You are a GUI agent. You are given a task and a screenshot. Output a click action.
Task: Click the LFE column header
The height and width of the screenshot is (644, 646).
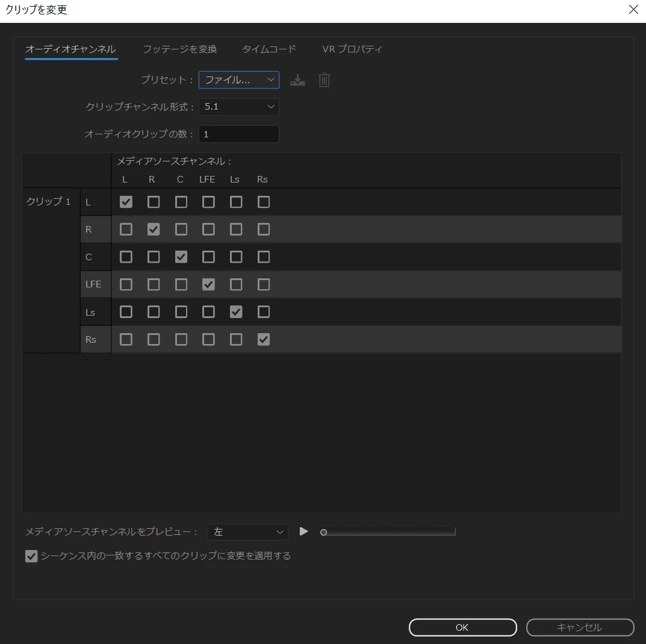point(207,180)
